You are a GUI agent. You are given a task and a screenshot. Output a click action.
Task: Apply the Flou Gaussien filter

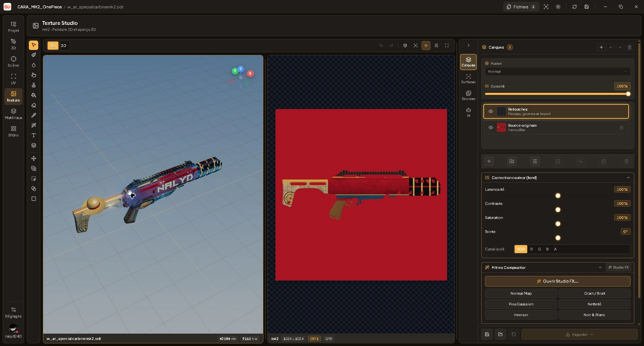point(521,304)
